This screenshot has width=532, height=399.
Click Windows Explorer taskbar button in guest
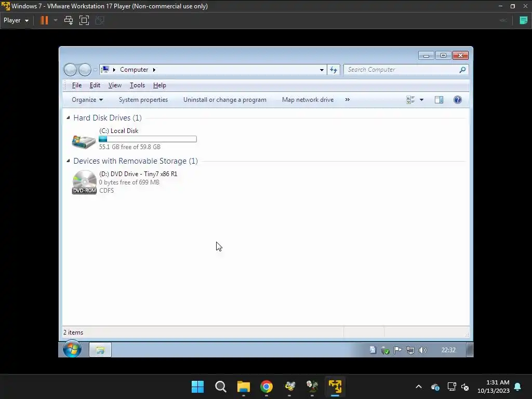tap(100, 350)
